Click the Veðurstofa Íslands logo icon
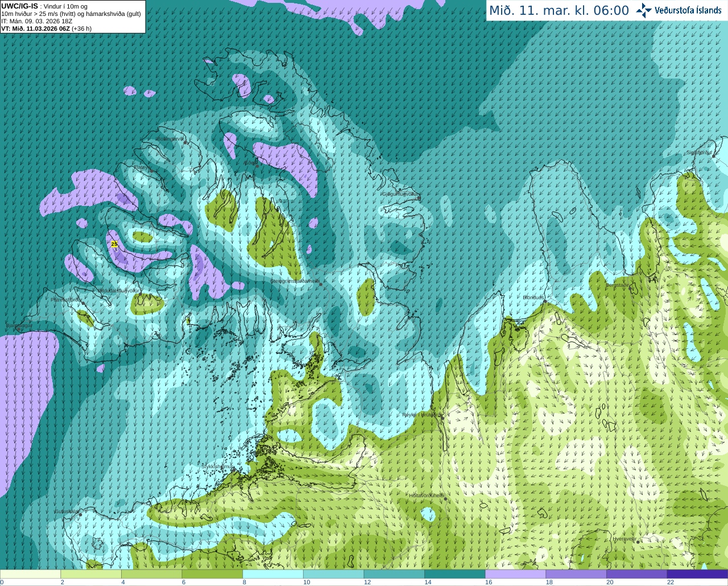The image size is (728, 586). (x=644, y=10)
